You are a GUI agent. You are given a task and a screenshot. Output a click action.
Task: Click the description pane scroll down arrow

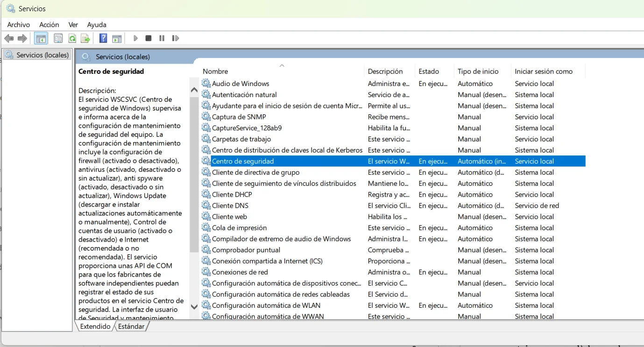click(x=194, y=307)
